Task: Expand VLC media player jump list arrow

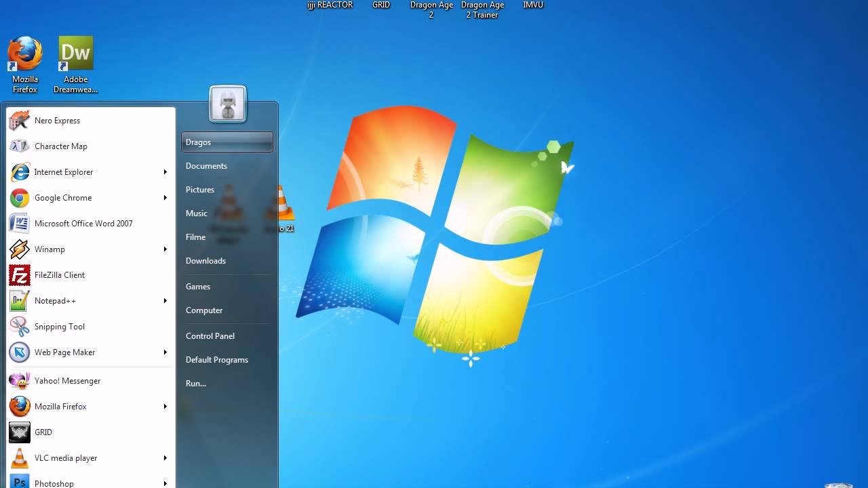Action: click(x=165, y=458)
